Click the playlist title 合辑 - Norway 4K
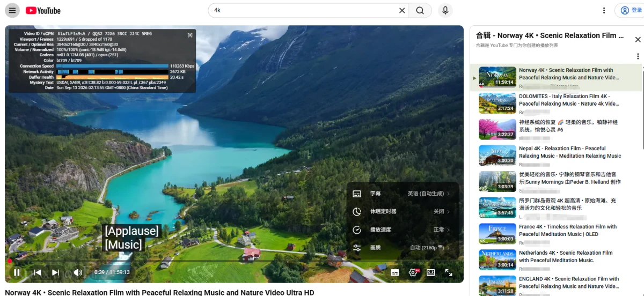This screenshot has width=644, height=296. (550, 35)
